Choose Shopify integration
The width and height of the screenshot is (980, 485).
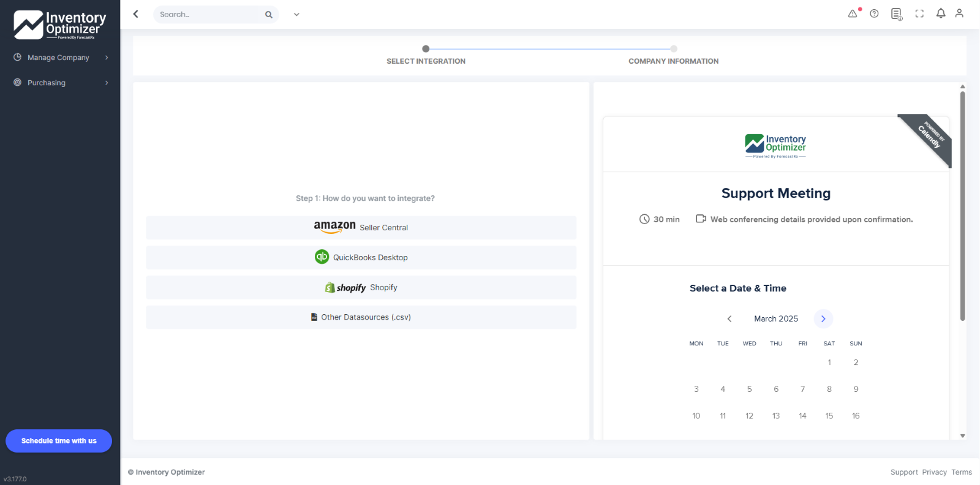point(361,287)
